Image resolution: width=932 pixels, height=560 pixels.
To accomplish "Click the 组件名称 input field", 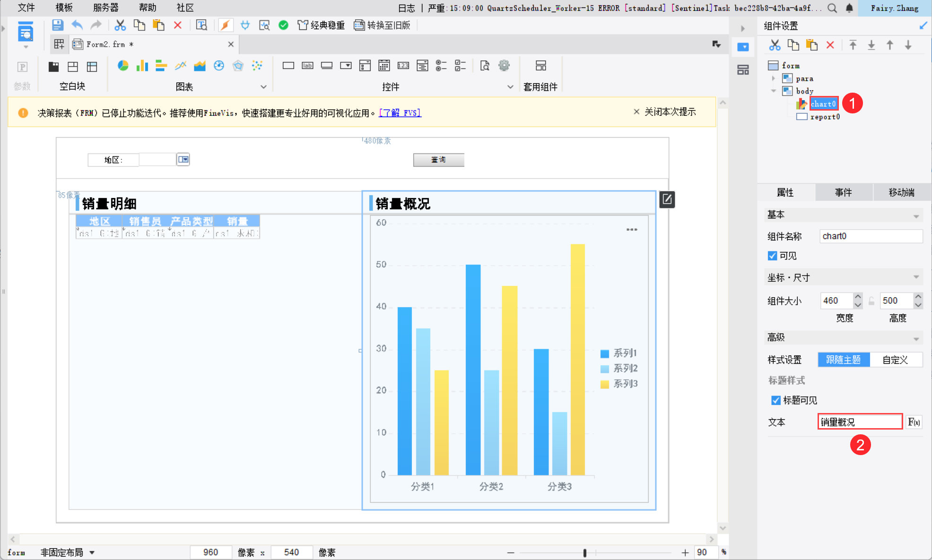I will [871, 236].
